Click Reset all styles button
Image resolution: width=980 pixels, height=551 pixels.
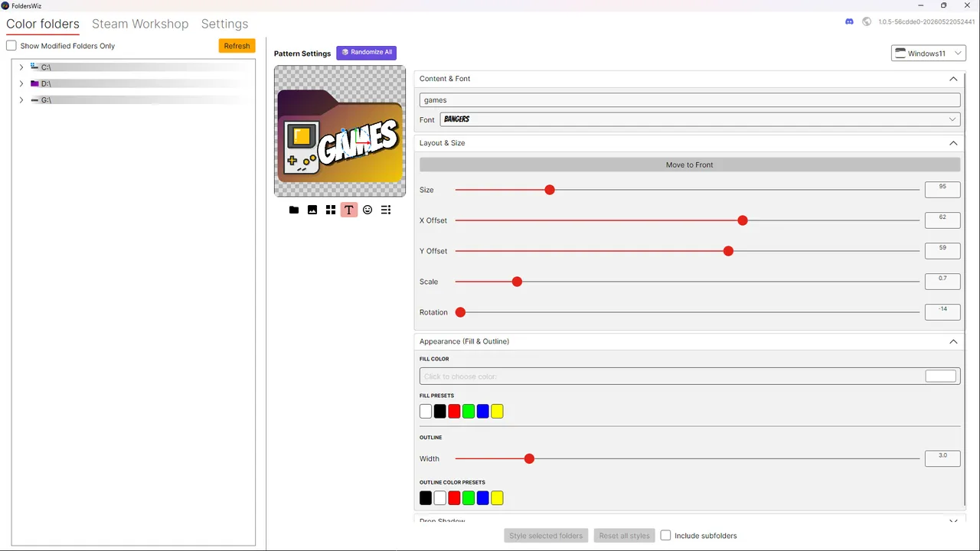(624, 536)
